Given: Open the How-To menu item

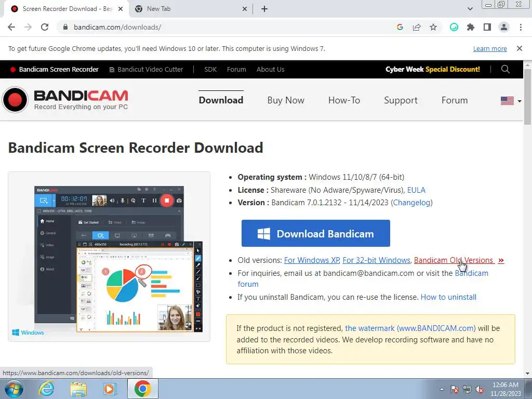Looking at the screenshot, I should coord(344,100).
